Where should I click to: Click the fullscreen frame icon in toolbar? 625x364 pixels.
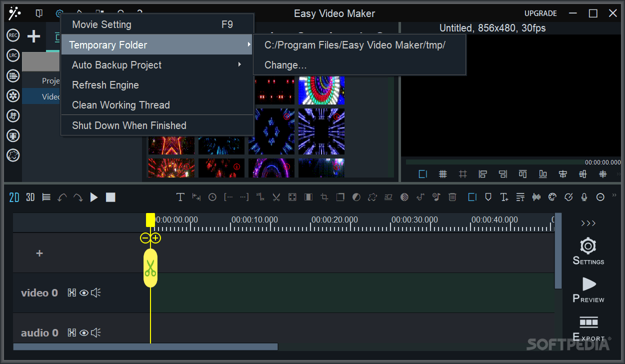292,197
